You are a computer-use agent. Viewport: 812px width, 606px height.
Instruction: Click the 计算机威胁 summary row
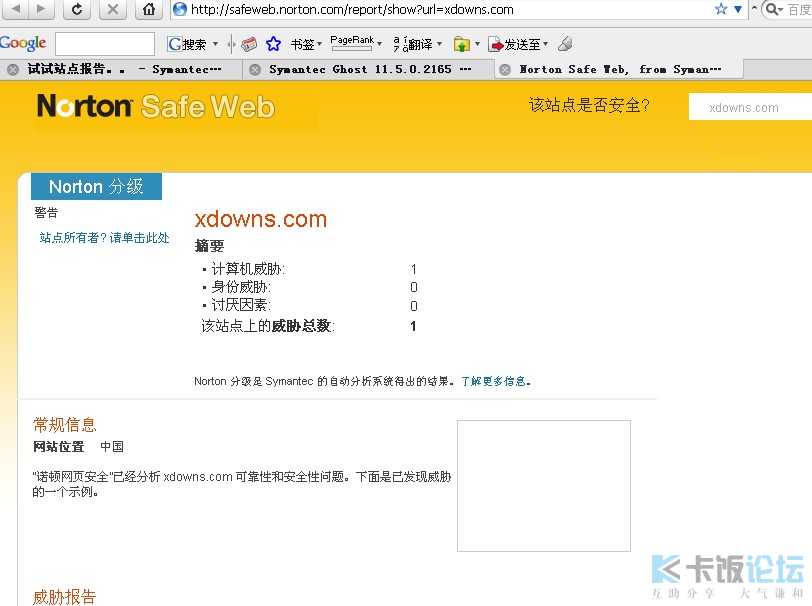coord(310,269)
